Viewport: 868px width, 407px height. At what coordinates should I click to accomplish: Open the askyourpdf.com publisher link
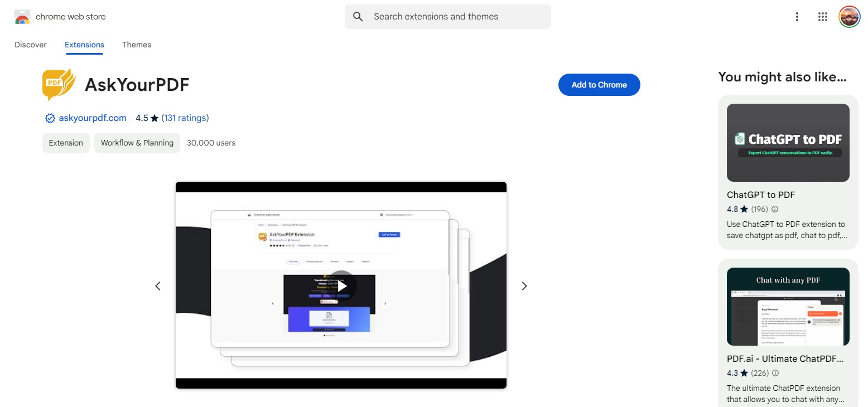pos(93,118)
